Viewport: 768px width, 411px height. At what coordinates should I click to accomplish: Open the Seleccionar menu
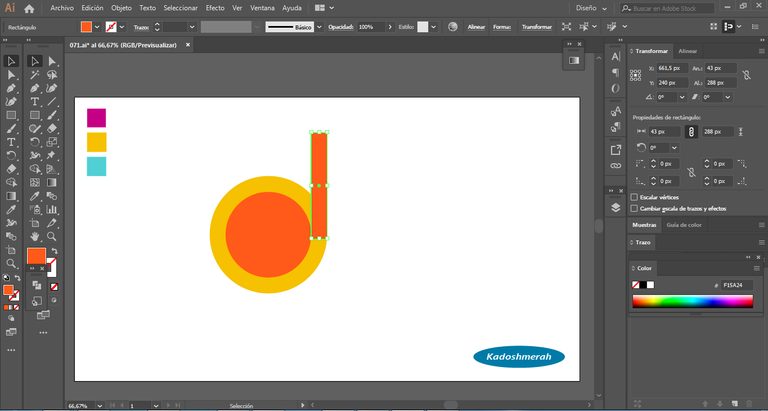point(181,8)
